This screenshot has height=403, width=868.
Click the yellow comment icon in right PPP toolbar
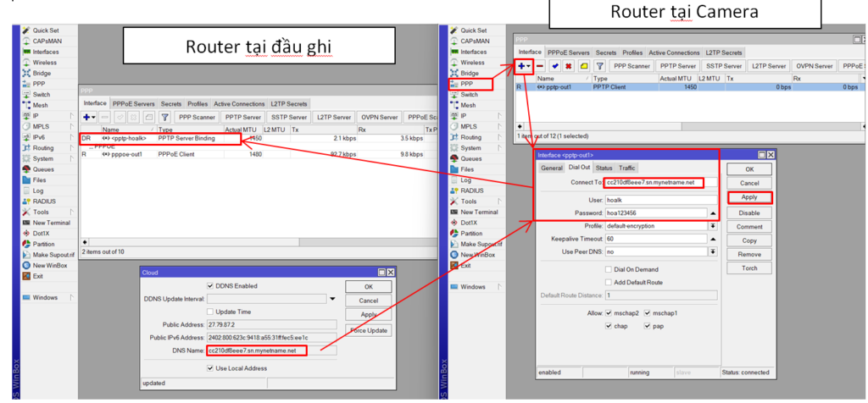coord(584,66)
